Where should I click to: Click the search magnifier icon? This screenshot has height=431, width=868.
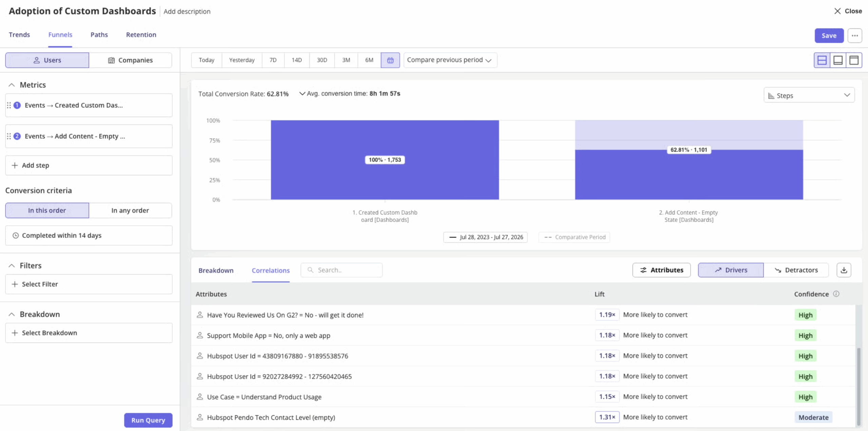click(x=310, y=270)
